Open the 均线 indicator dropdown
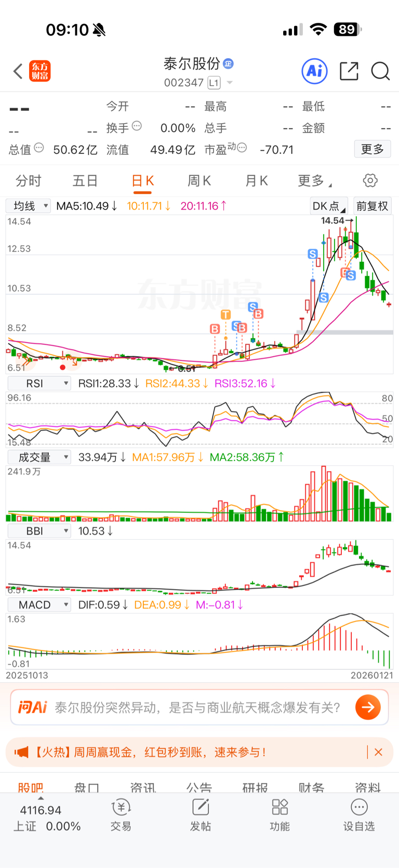This screenshot has width=399, height=868. point(29,206)
